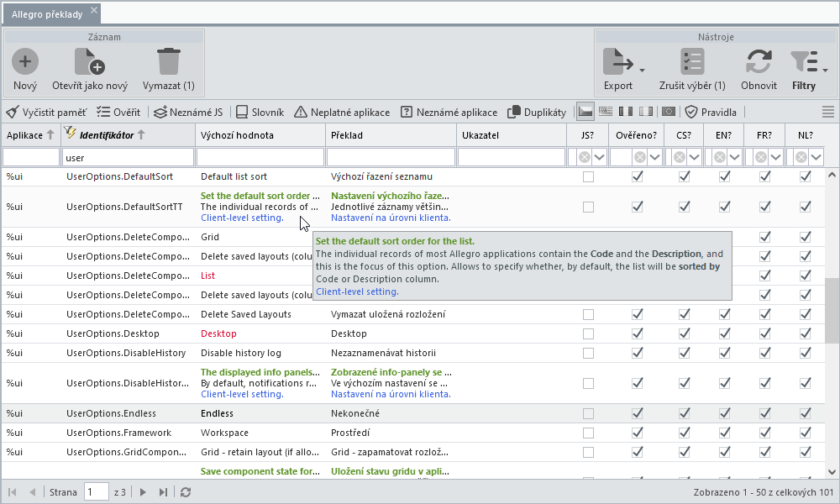Image resolution: width=840 pixels, height=504 pixels.
Task: Toggle Ověřeno? checkbox for UserOptions.DefaultSortTT
Action: click(x=637, y=207)
